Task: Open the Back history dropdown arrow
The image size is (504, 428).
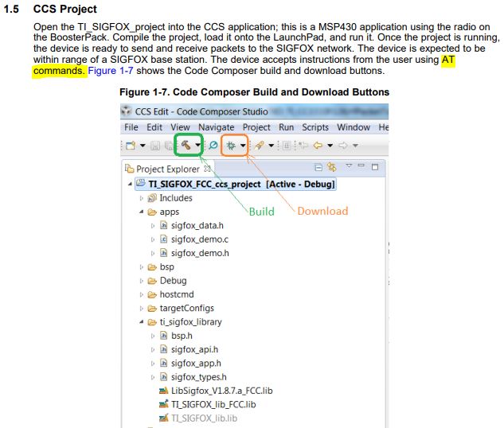Action: tap(330, 146)
